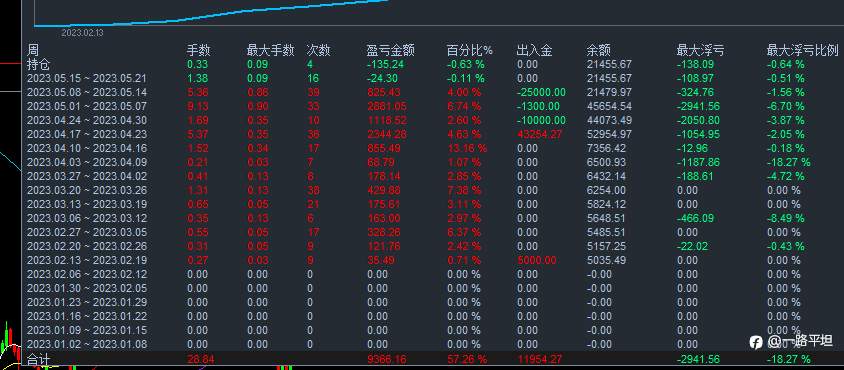The height and width of the screenshot is (370, 844).
Task: Click floating loss -1187.86
Action: tap(700, 163)
